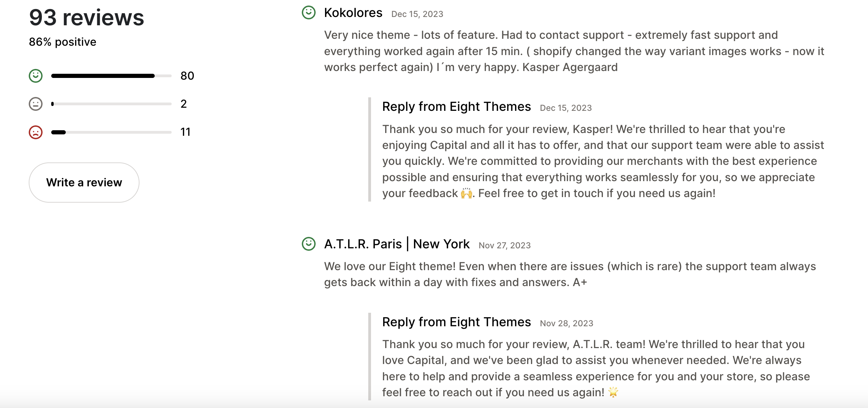
Task: Toggle the neutral ratings filter bar
Action: [x=110, y=104]
